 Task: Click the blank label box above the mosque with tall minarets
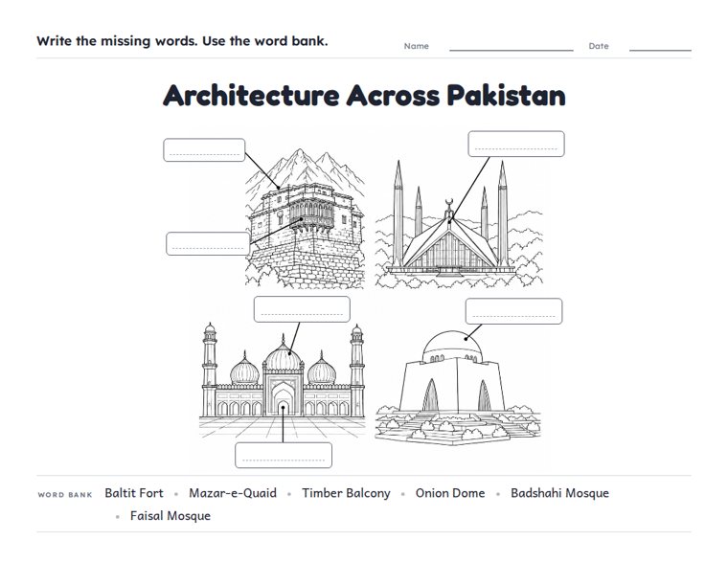(x=516, y=144)
